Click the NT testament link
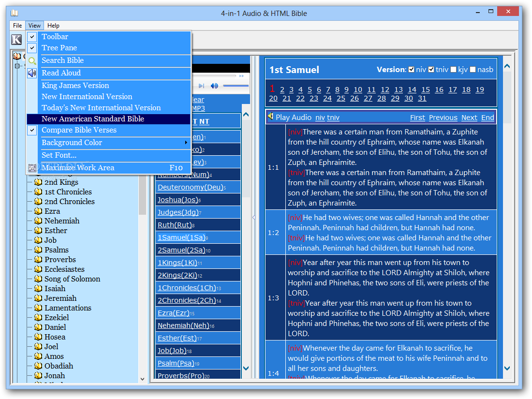This screenshot has height=399, width=532. click(204, 121)
